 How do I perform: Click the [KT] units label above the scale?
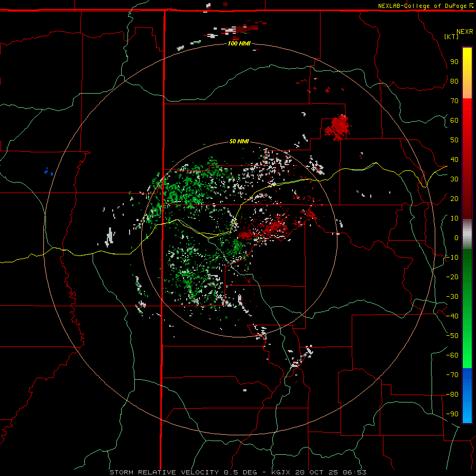(x=451, y=36)
